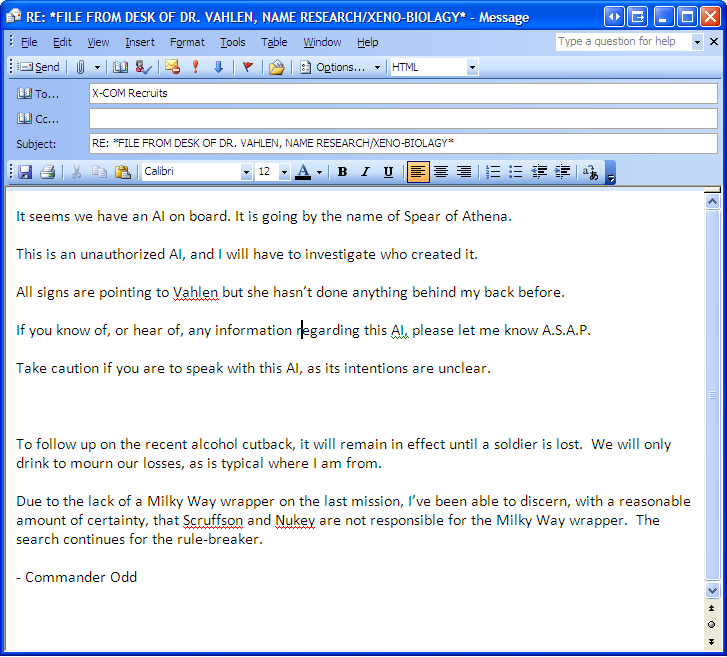Image resolution: width=727 pixels, height=657 pixels.
Task: Open the font size dropdown
Action: 284,172
